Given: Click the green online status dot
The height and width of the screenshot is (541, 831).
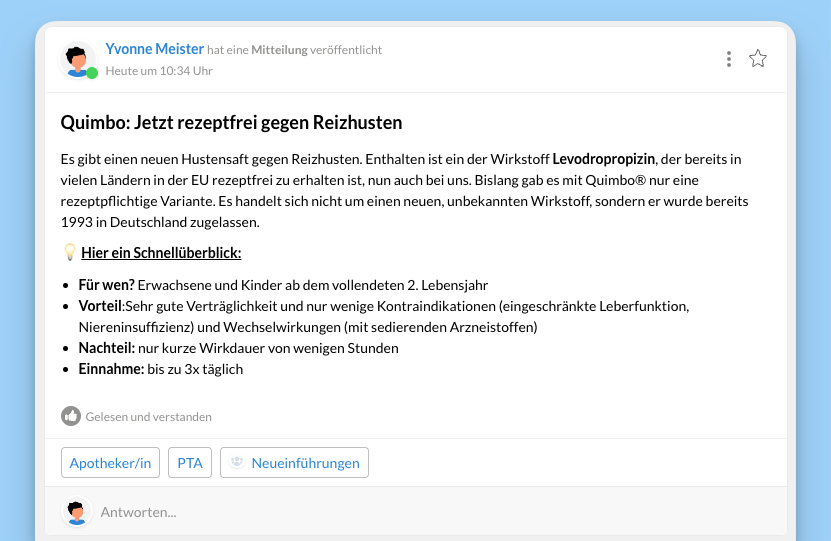Looking at the screenshot, I should (x=92, y=73).
